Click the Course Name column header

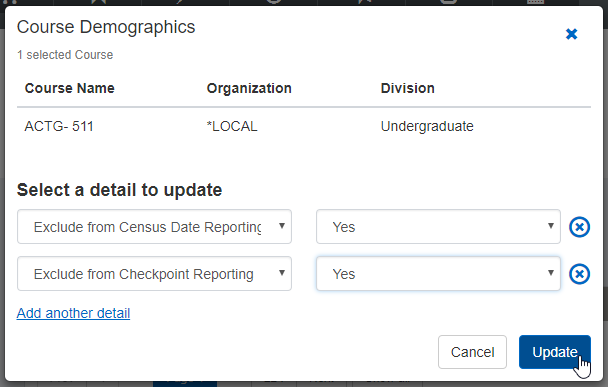click(70, 88)
